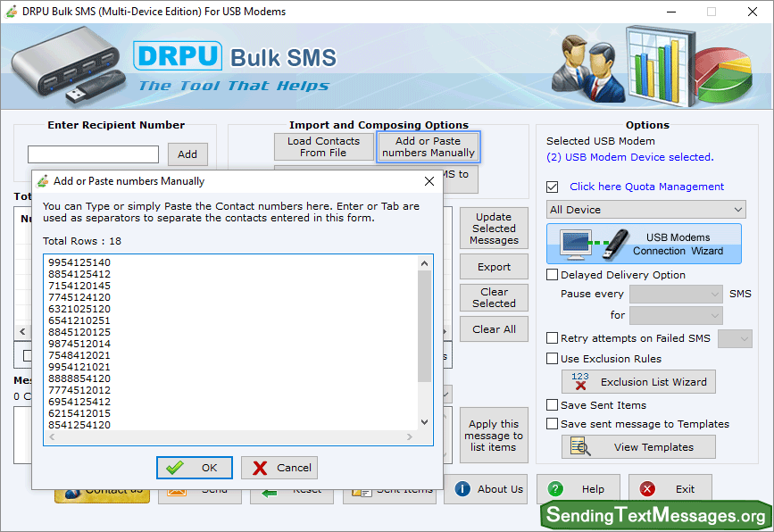Click the main list scroll left arrow
Screen dimensions: 774x532
[22, 331]
